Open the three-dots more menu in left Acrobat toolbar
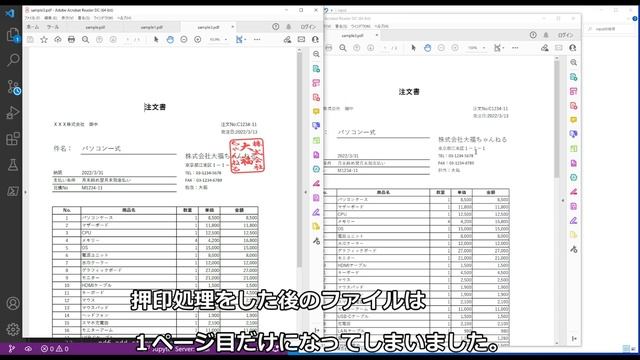 (x=257, y=40)
